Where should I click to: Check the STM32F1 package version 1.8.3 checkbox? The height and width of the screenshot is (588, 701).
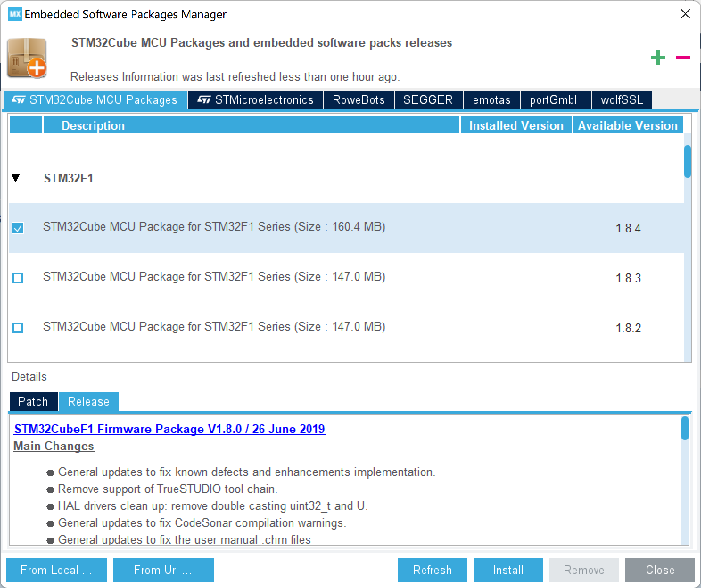[18, 278]
